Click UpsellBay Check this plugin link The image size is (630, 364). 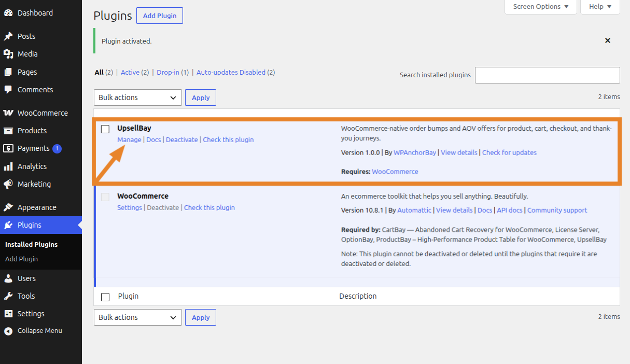click(x=228, y=139)
